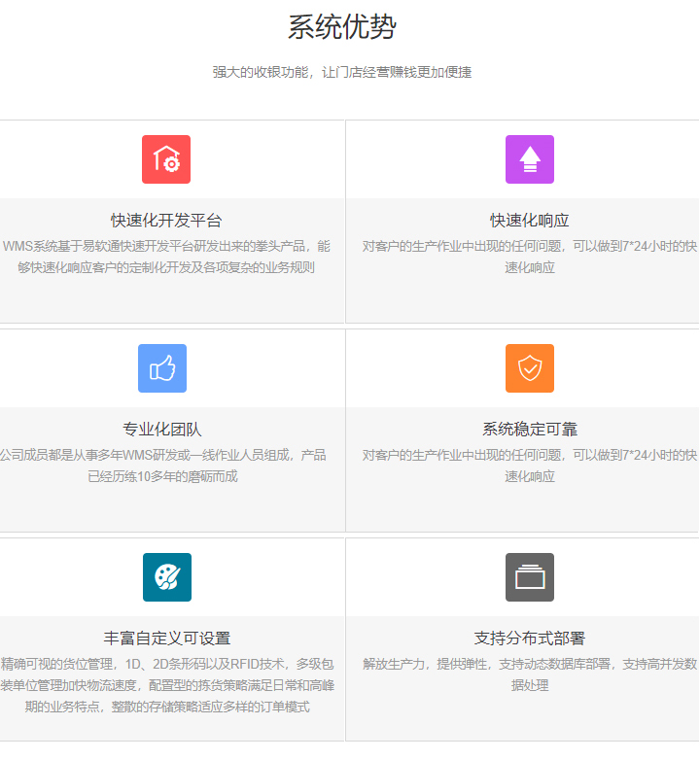The image size is (700, 760).
Task: Click the orange shield checkmark icon
Action: [529, 368]
